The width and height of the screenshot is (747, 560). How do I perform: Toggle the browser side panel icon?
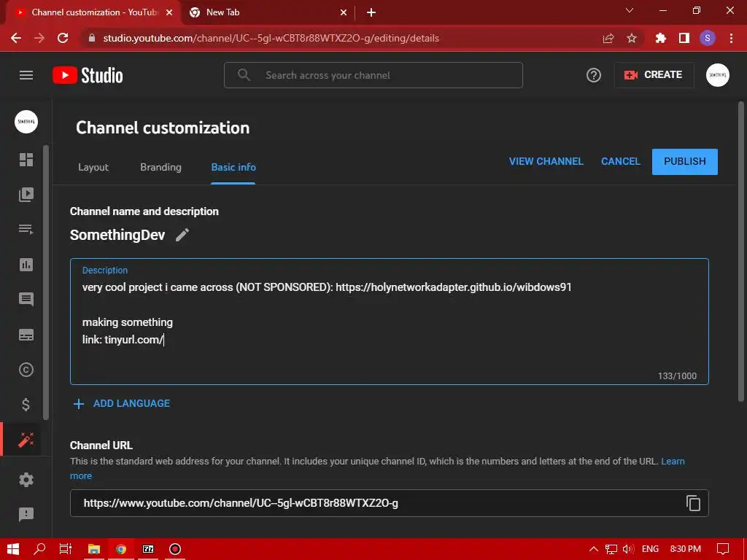684,38
